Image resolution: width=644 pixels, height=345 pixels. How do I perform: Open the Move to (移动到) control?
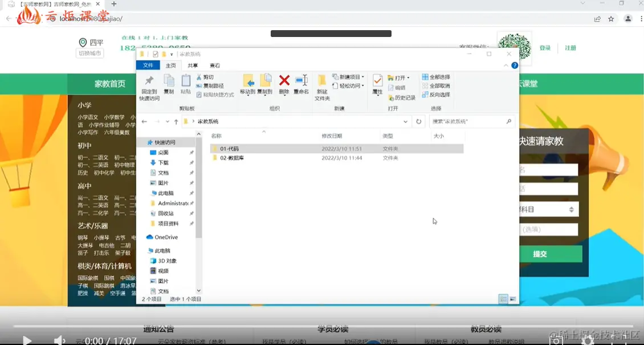pos(248,84)
